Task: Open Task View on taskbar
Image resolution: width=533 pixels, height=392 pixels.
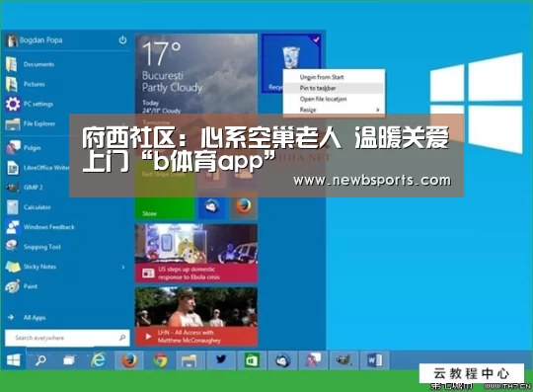Action: [69, 360]
